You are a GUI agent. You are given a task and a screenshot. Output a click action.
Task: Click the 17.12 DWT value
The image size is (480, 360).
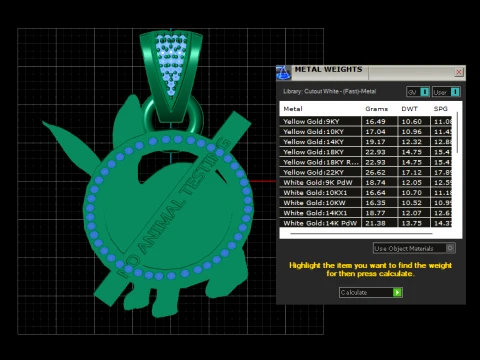pyautogui.click(x=412, y=172)
